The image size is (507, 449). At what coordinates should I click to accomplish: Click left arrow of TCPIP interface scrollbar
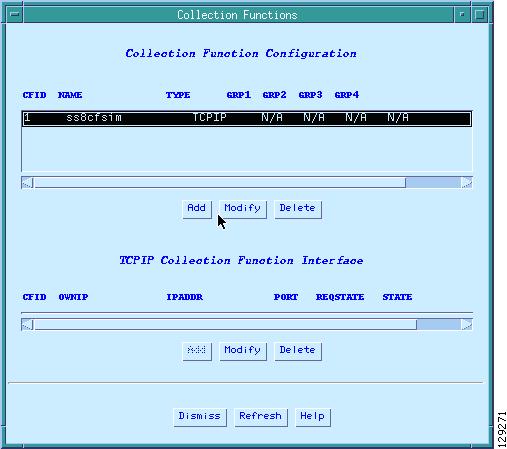click(x=27, y=324)
